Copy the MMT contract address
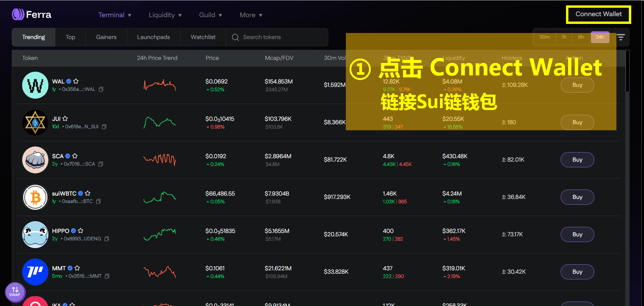644x306 pixels. coord(107,276)
